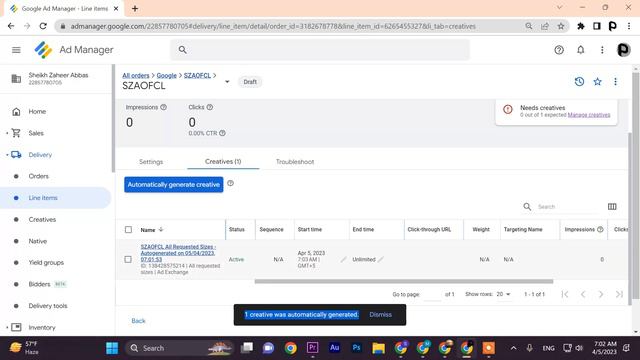Sort table by Name column
This screenshot has height=360, width=640.
coord(152,230)
